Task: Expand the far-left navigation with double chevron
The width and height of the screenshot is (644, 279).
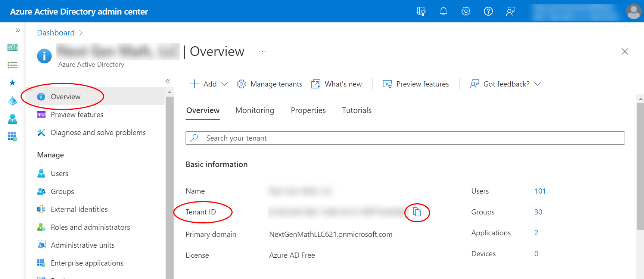Action: click(18, 30)
